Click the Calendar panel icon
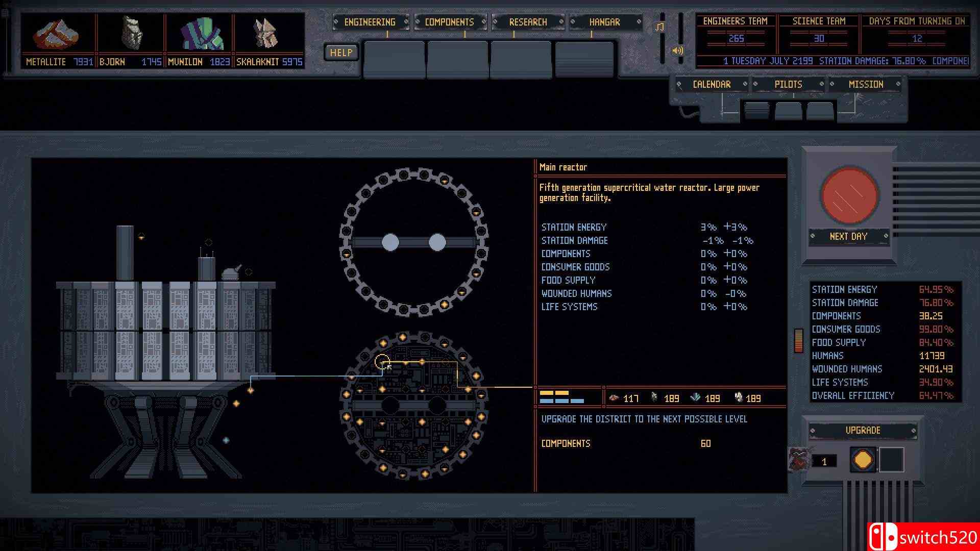 [712, 84]
